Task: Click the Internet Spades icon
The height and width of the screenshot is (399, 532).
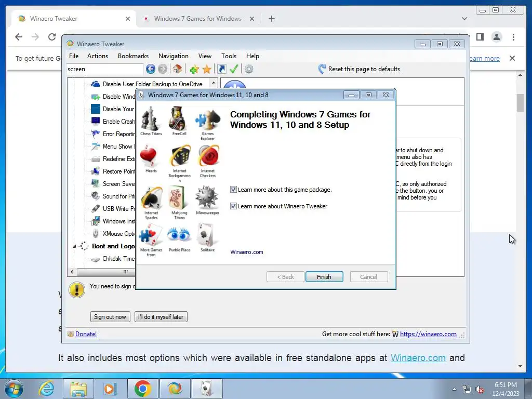Action: 151,198
